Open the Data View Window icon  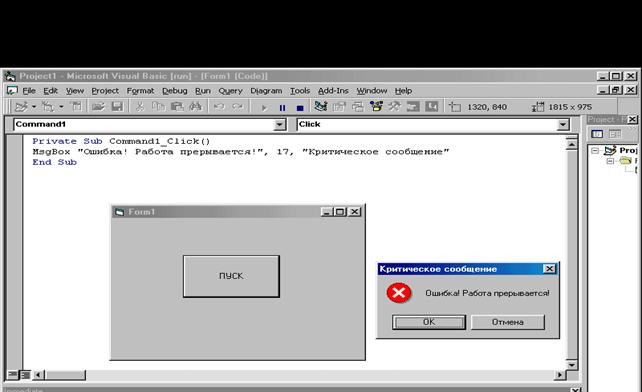coord(413,107)
